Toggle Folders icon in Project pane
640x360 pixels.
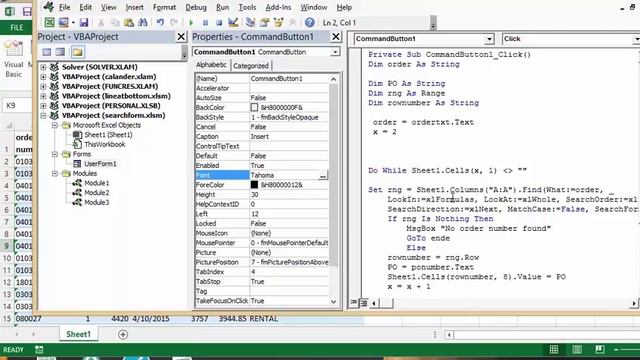[78, 52]
